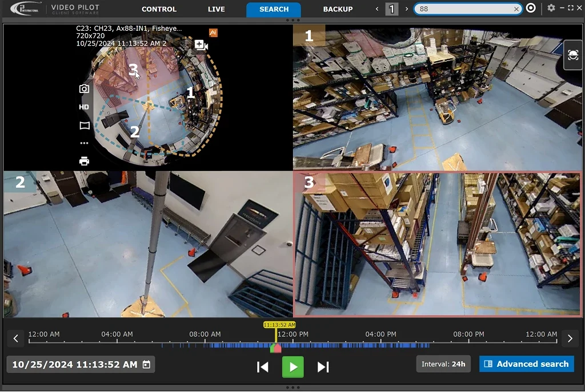Print the current camera frame
Screen dimensions: 585x392
[84, 161]
